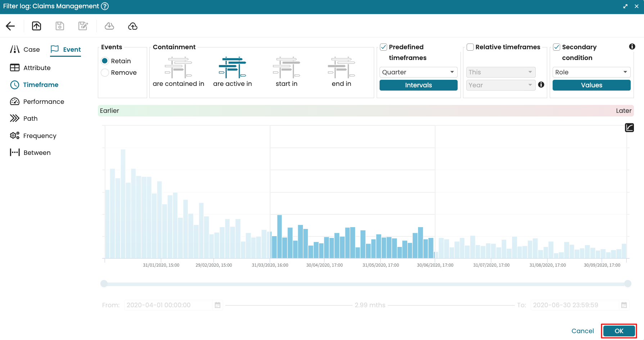Image resolution: width=644 pixels, height=340 pixels.
Task: Click the Intervals button
Action: click(418, 85)
